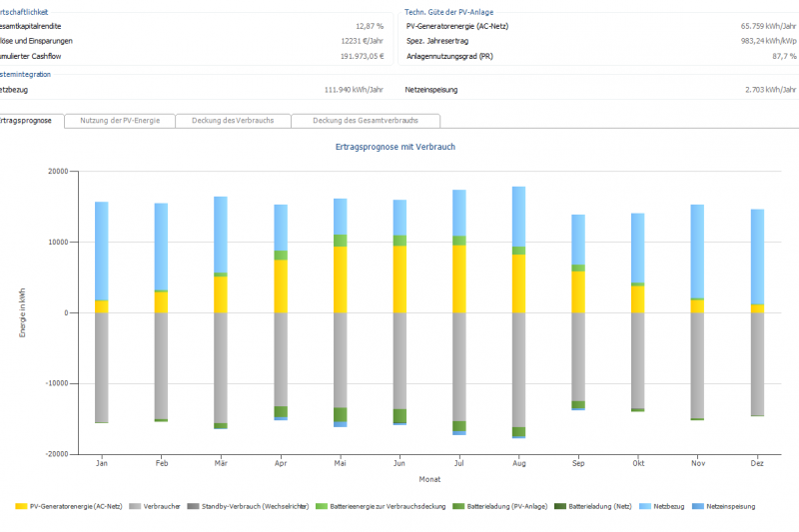Click the Batterieenergie zur Verbrauchsdeckung legend swatch
799x532 pixels.
[325, 506]
